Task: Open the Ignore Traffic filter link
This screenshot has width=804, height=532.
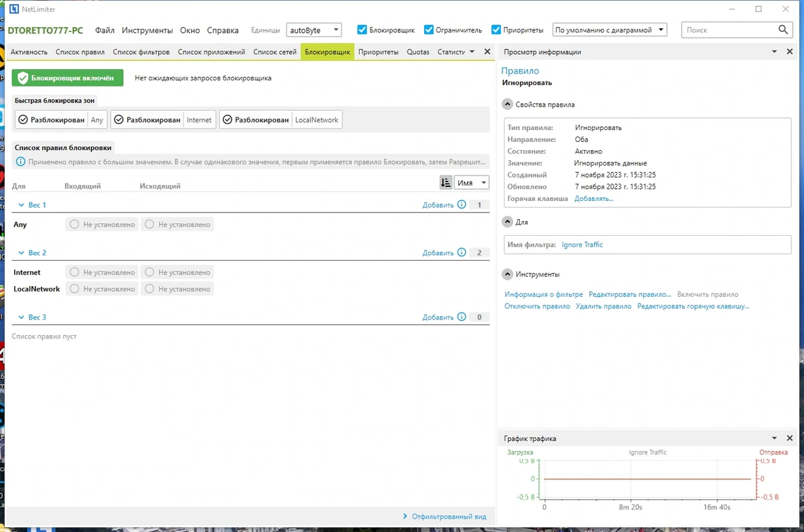Action: coord(582,245)
